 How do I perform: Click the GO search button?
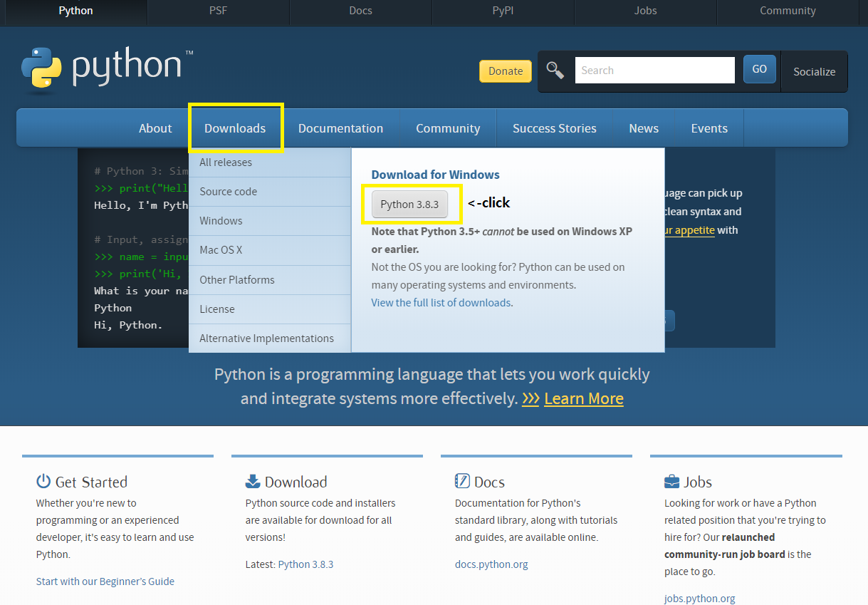pos(759,69)
